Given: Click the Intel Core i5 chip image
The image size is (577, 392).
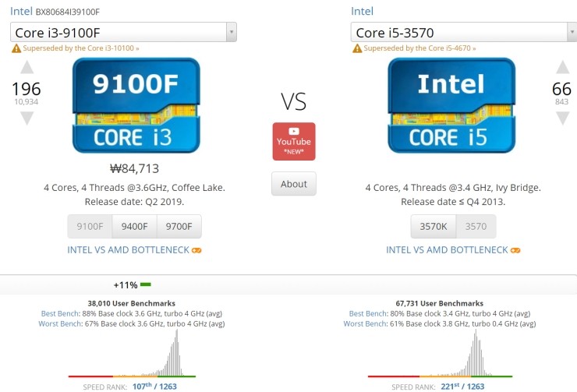Looking at the screenshot, I should [452, 105].
